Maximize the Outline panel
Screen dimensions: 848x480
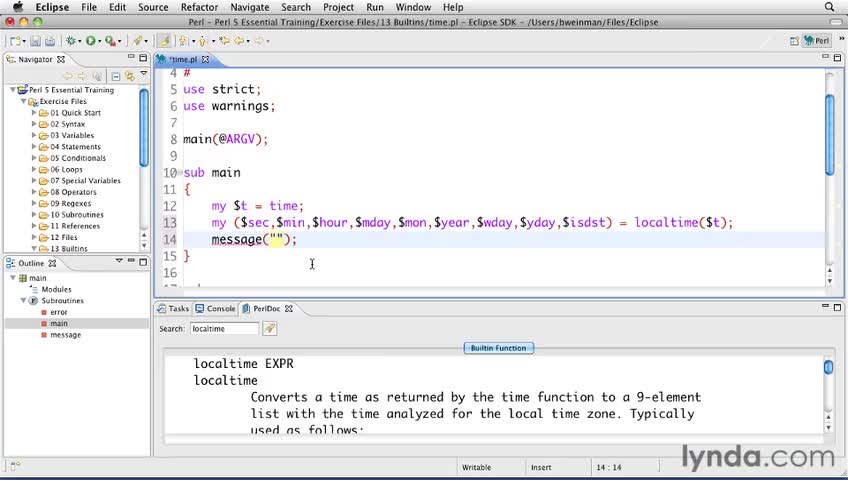(143, 262)
